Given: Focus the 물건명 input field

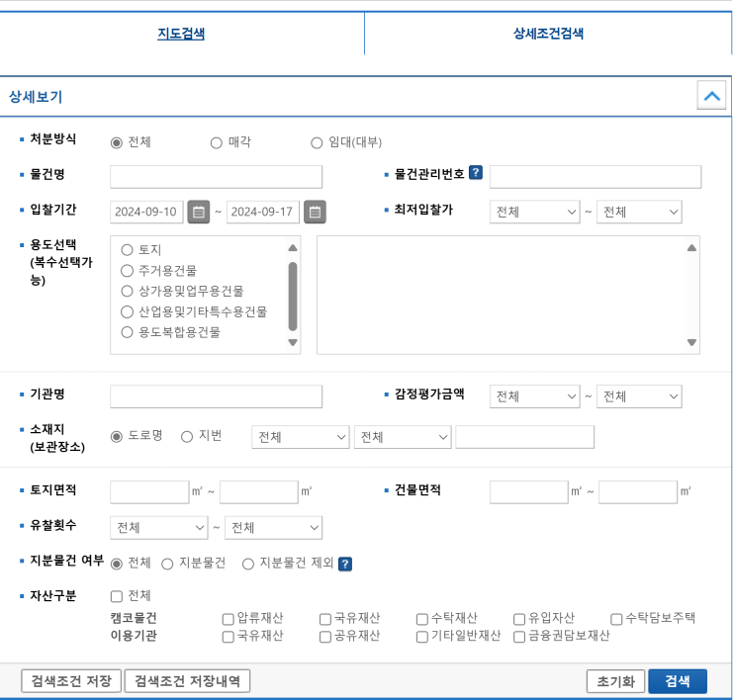Looking at the screenshot, I should 216,177.
